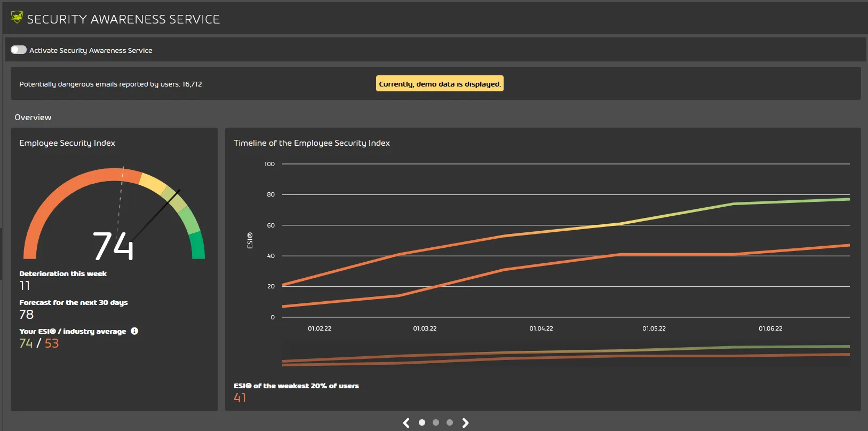
Task: Click the 01.06.22 date axis label
Action: coord(770,328)
